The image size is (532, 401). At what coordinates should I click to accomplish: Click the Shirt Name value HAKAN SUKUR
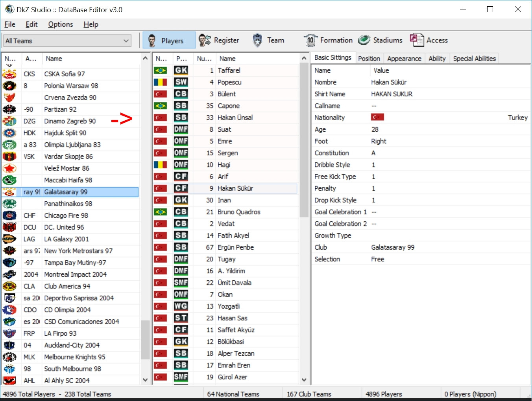(x=392, y=94)
